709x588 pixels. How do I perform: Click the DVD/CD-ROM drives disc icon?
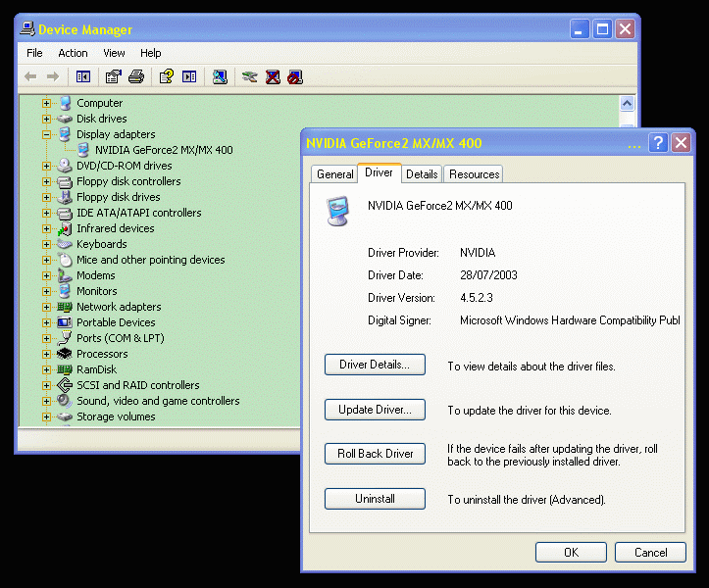[65, 166]
